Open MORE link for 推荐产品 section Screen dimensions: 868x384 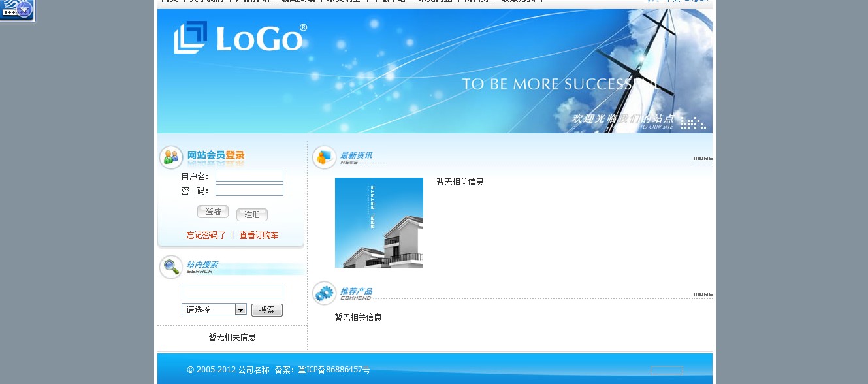[x=703, y=294]
